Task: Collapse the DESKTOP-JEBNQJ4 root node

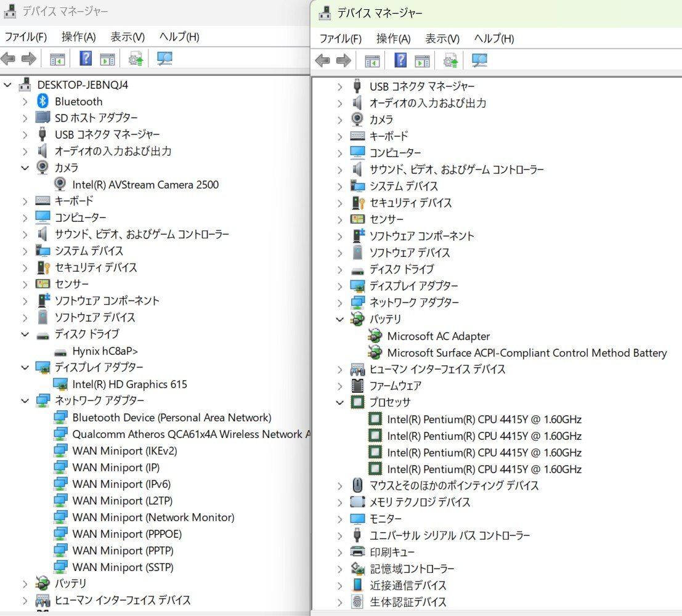Action: [x=7, y=85]
